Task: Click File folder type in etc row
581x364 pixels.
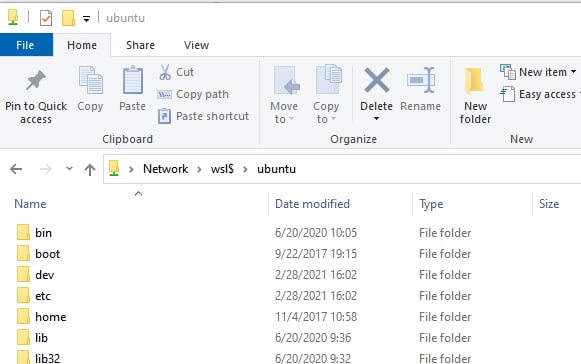Action: pyautogui.click(x=445, y=296)
